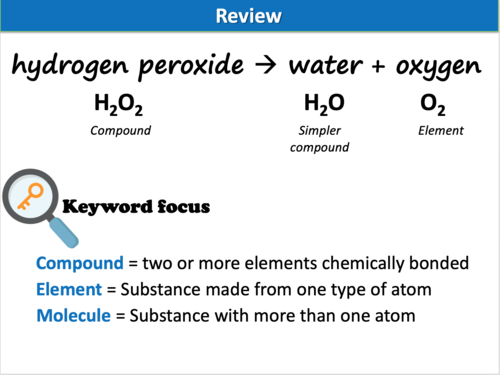Click the H2O formula
This screenshot has height=375, width=500.
click(324, 104)
